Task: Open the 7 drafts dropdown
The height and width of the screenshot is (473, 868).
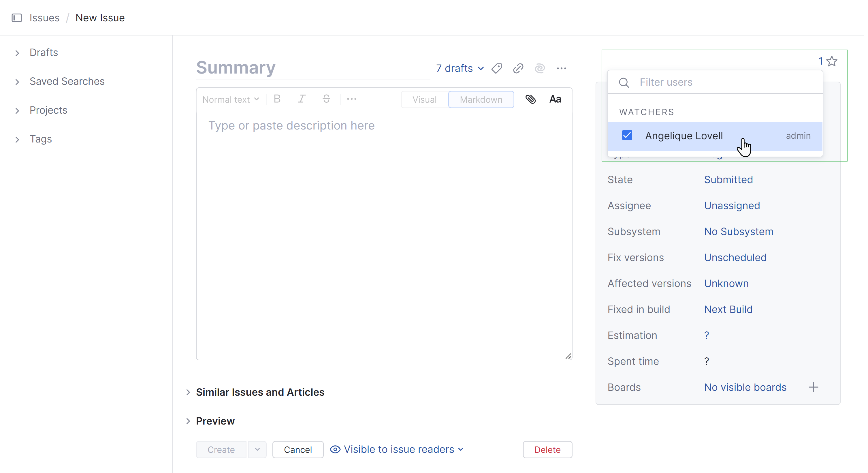Action: 460,68
